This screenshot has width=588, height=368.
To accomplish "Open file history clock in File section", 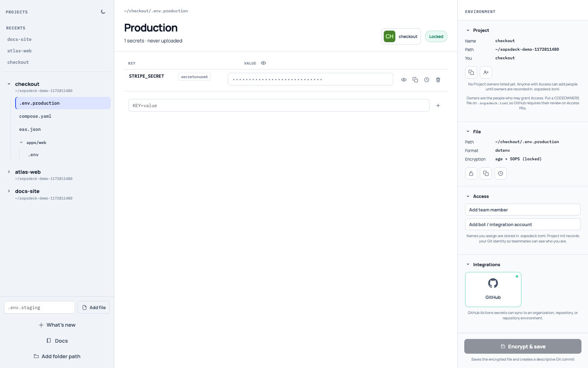I will tap(501, 173).
